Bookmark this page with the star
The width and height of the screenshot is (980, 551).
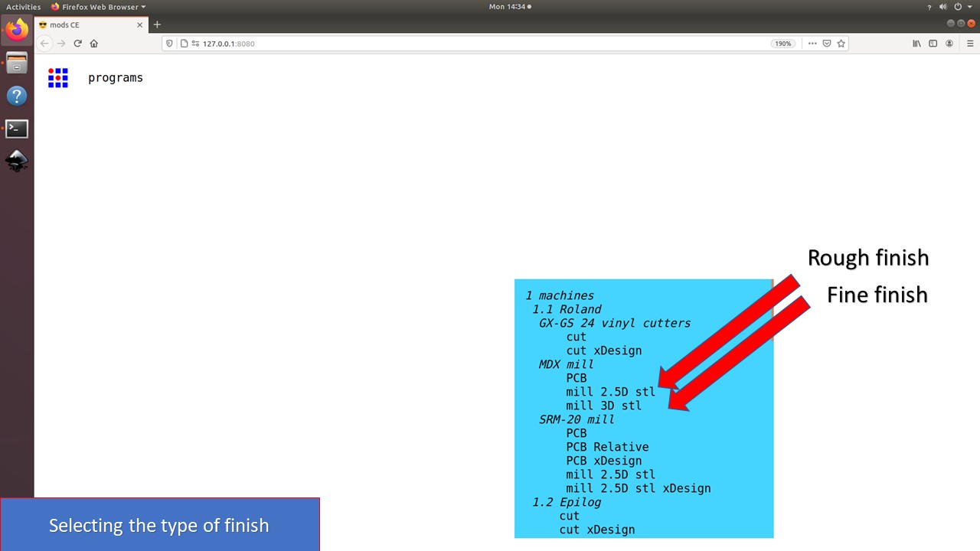click(x=841, y=44)
